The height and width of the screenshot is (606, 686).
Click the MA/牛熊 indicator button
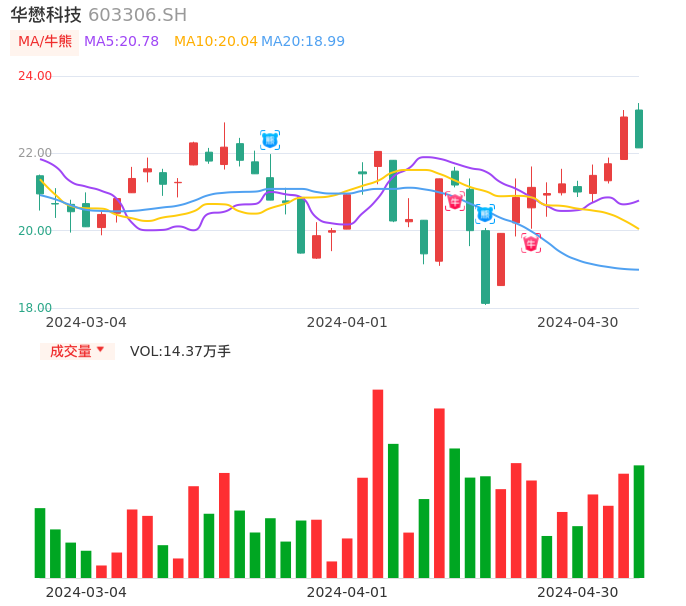tap(44, 42)
